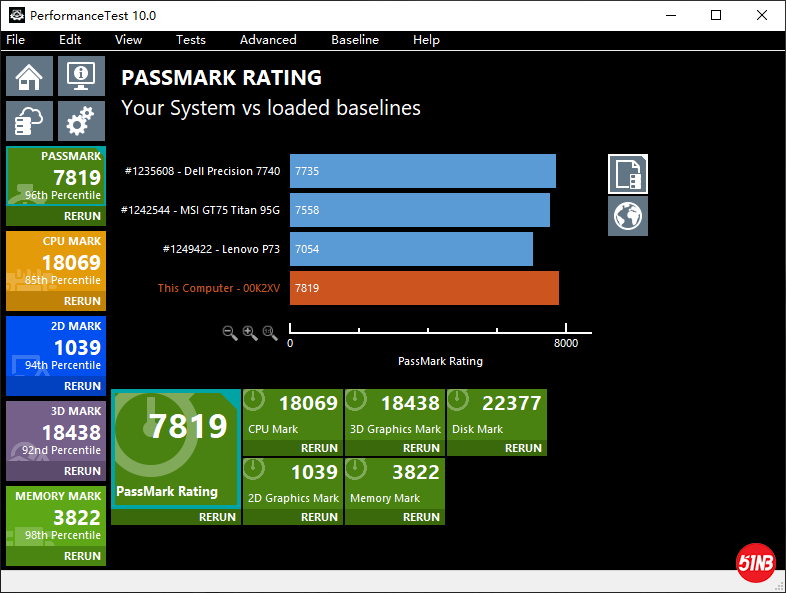Reset chart zoom magnifier icon
Image resolution: width=786 pixels, height=593 pixels.
[270, 333]
